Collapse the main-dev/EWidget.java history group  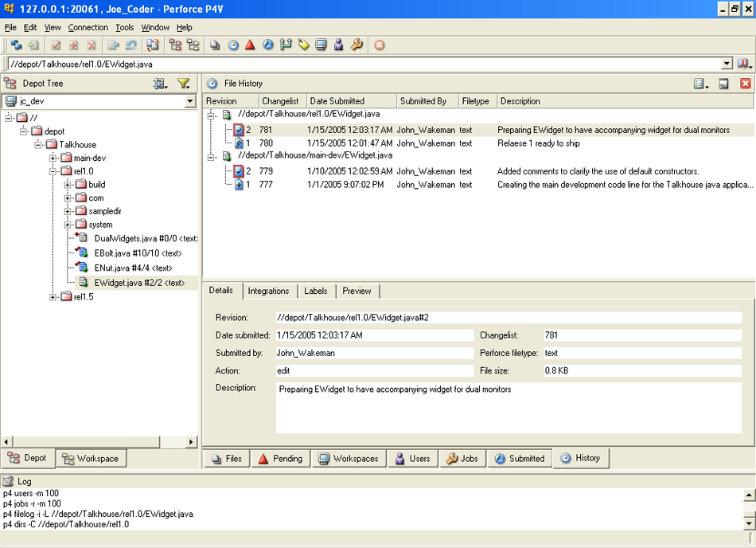(x=212, y=157)
